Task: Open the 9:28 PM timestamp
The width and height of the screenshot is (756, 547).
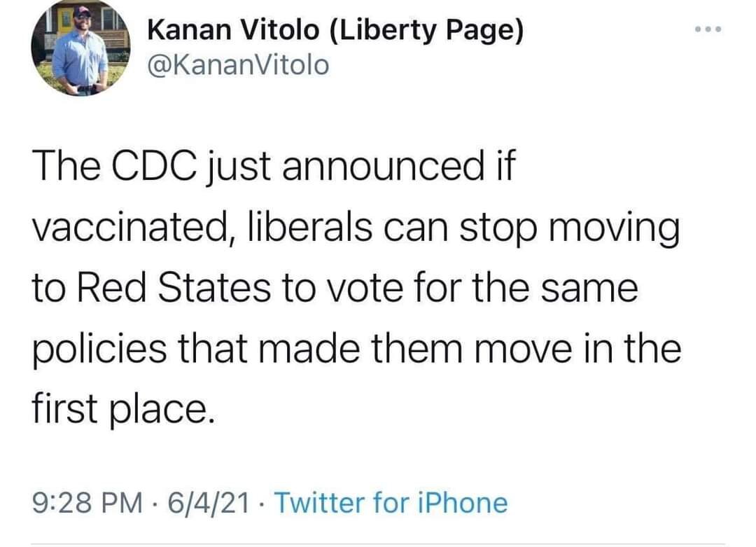Action: pos(87,503)
